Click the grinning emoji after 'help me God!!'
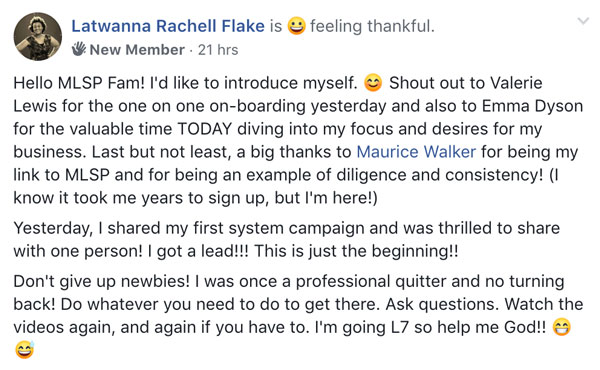This screenshot has height=370, width=600. tap(561, 327)
